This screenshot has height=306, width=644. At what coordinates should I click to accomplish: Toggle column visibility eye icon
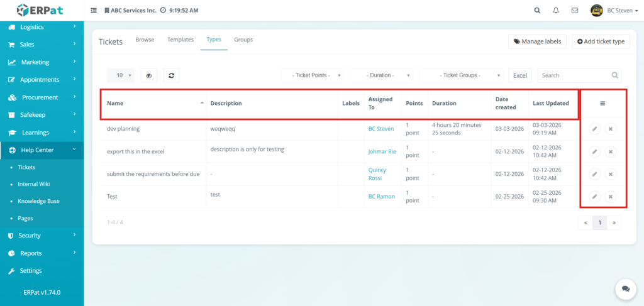tap(148, 75)
